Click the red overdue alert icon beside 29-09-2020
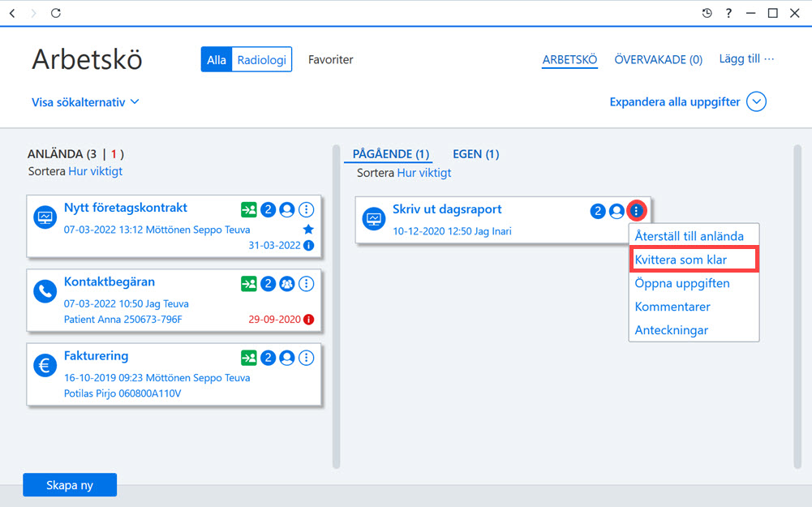812x507 pixels. tap(308, 320)
